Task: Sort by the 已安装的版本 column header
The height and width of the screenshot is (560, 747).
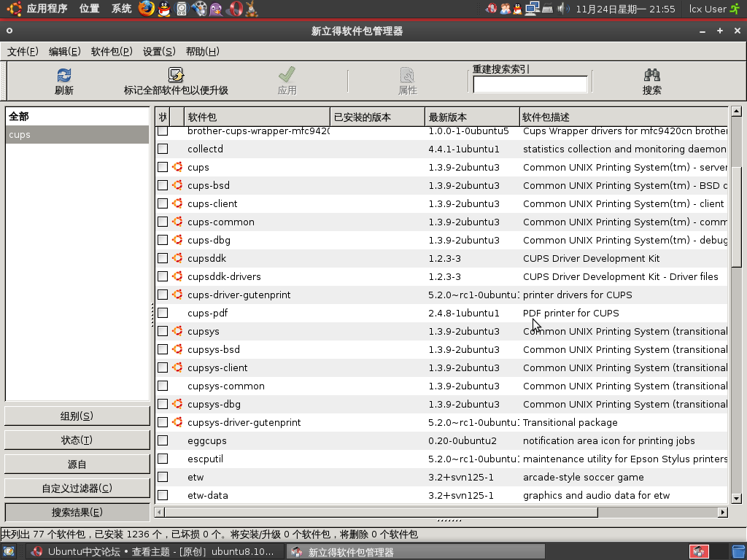Action: (x=377, y=117)
